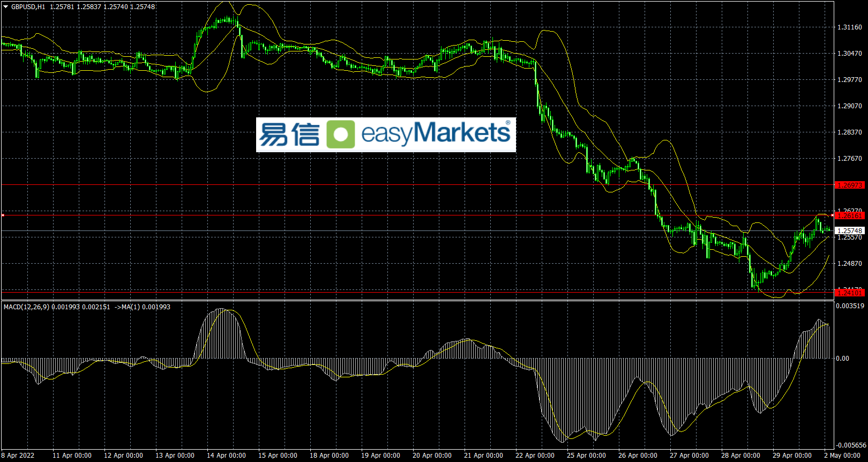This screenshot has height=462, width=868.
Task: Click the 18 Apr 00:00 time label
Action: point(329,456)
